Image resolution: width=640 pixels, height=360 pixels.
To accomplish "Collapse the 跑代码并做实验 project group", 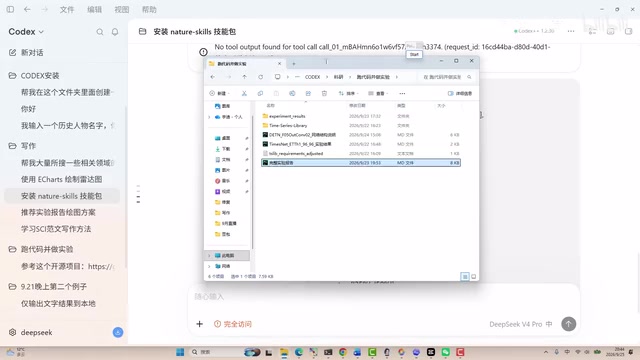I will click(41, 249).
